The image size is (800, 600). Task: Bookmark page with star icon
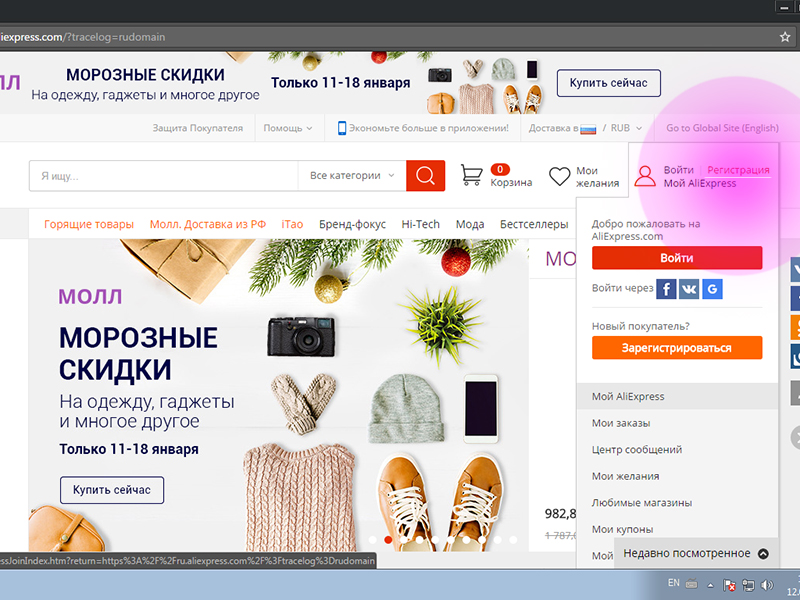pos(785,37)
